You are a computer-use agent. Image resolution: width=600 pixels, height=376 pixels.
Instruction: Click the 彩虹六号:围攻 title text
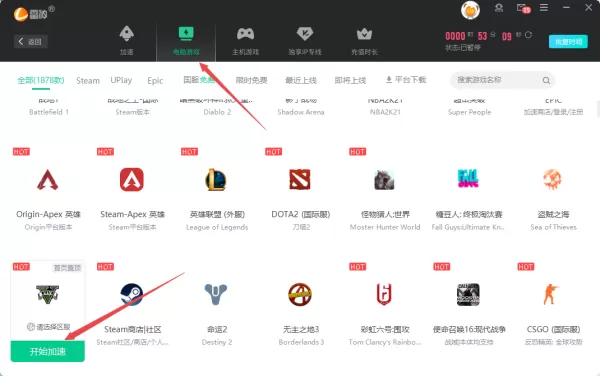[x=385, y=329]
